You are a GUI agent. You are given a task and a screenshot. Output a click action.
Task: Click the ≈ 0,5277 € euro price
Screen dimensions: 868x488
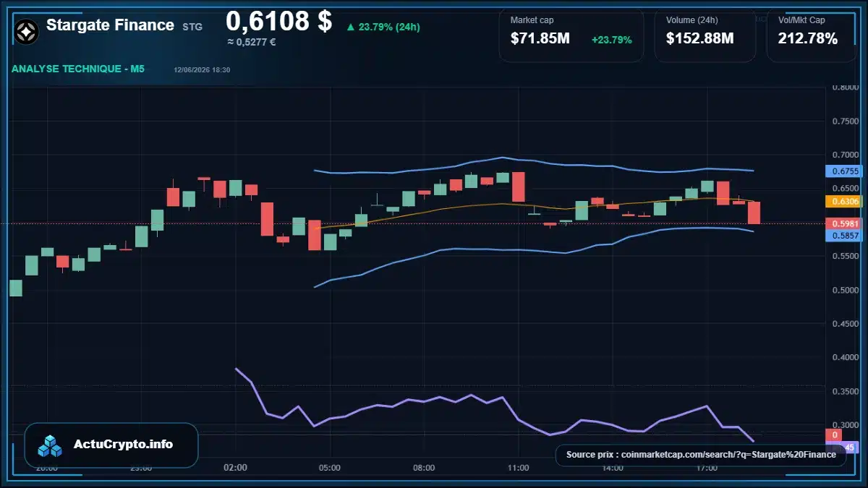[252, 42]
